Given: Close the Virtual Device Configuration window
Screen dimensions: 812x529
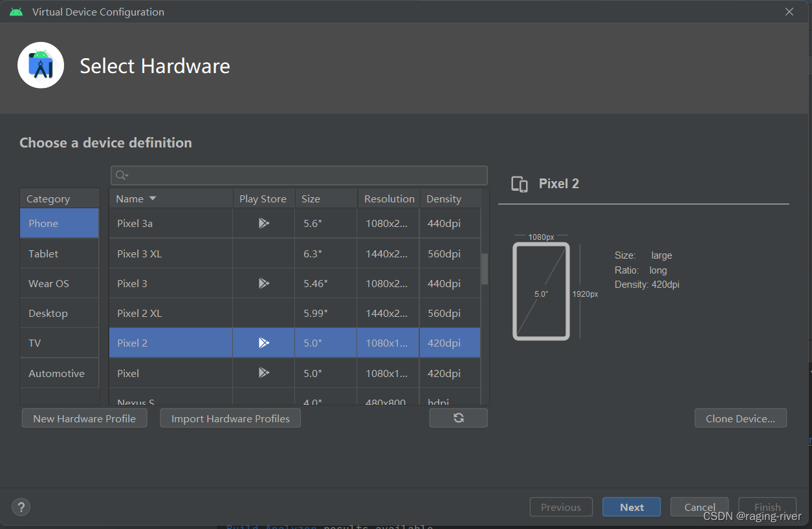Looking at the screenshot, I should click(x=789, y=12).
